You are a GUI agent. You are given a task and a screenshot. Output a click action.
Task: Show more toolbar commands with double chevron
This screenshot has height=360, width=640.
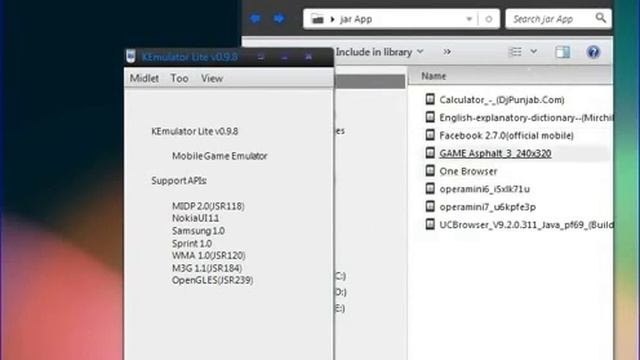[x=447, y=52]
